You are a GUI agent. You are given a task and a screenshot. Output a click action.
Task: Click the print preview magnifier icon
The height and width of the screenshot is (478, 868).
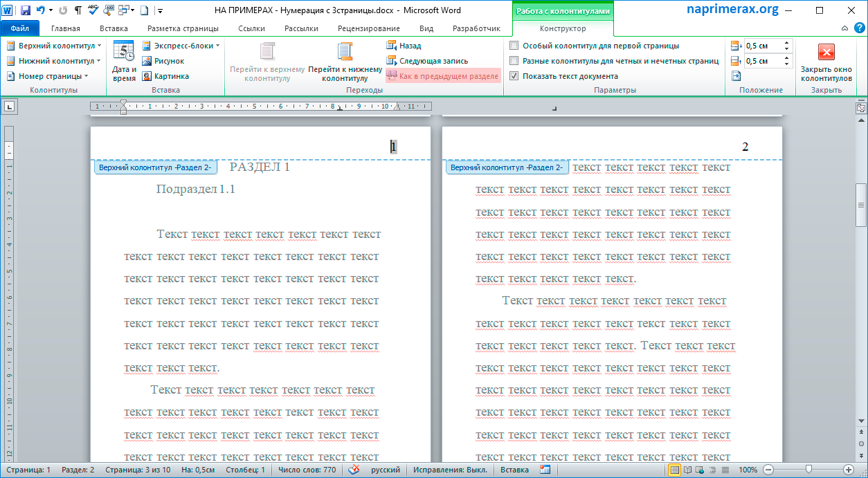109,10
